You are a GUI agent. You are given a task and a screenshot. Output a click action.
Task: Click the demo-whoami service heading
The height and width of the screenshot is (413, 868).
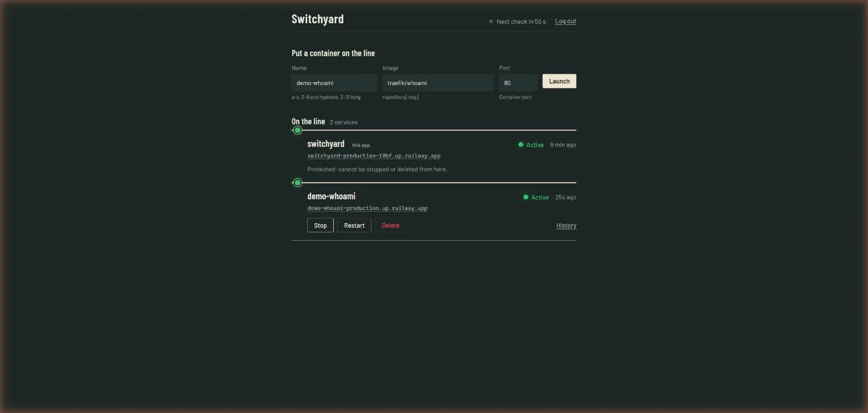(332, 196)
